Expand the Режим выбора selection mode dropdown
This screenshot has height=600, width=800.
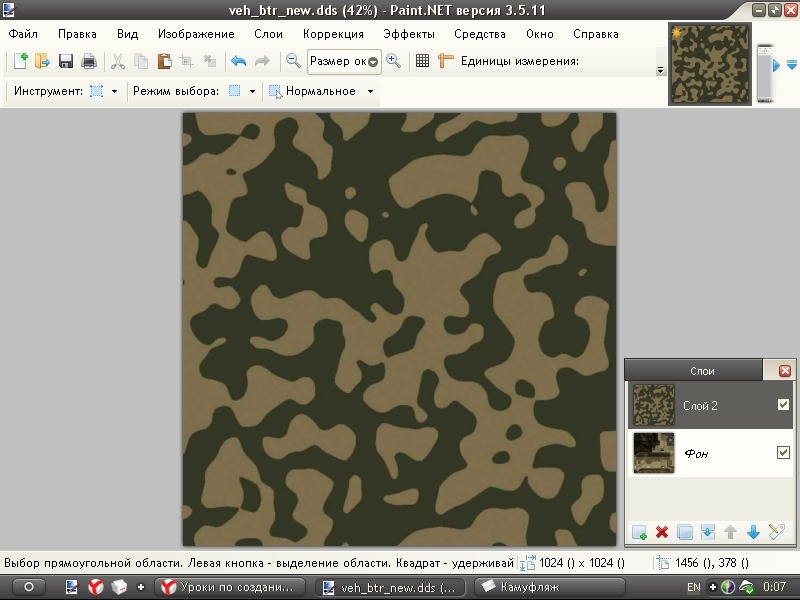click(252, 91)
